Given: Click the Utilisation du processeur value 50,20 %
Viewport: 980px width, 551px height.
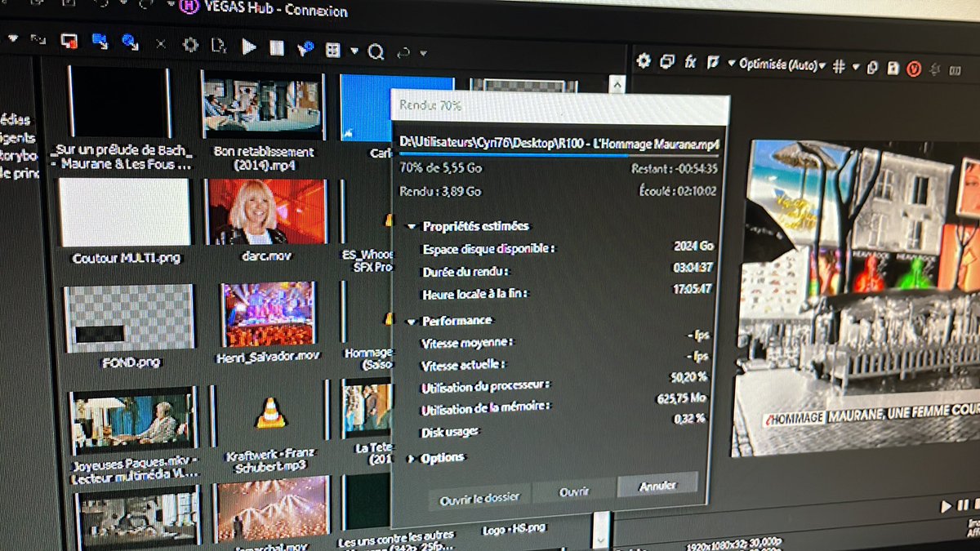Looking at the screenshot, I should coord(687,377).
